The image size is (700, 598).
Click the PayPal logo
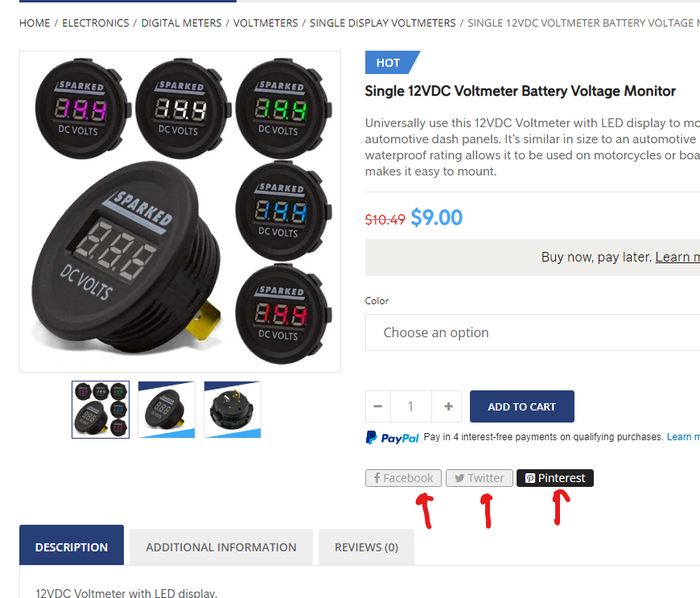point(392,438)
